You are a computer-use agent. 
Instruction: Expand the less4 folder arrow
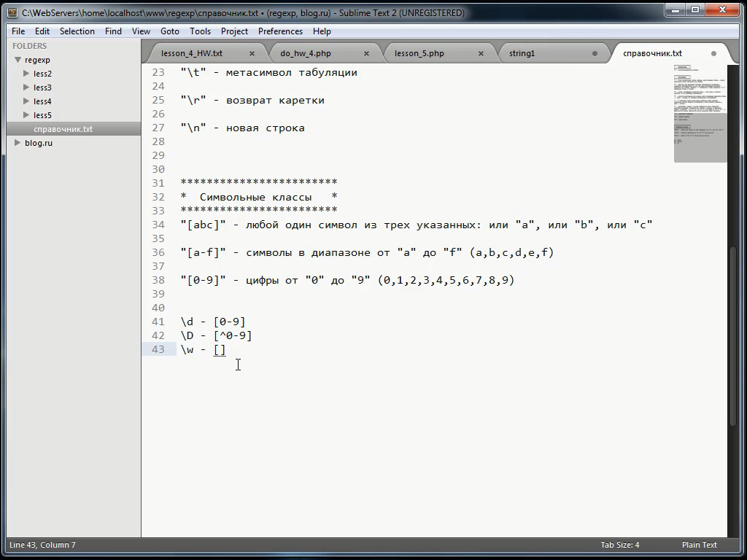click(26, 101)
